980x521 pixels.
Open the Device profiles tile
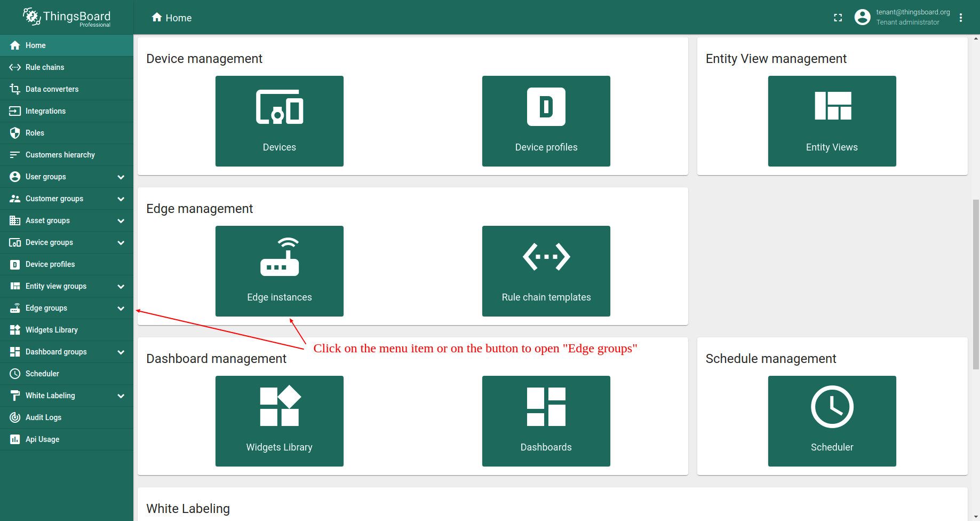tap(546, 121)
